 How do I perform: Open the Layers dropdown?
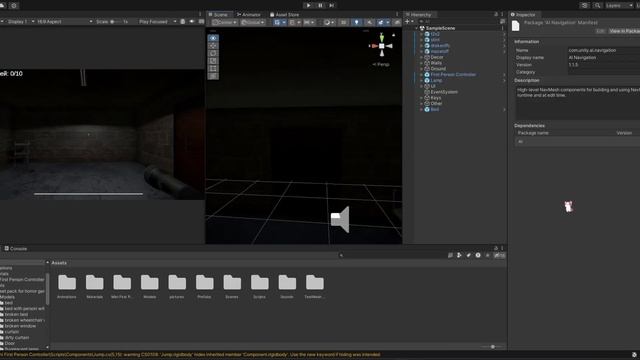point(619,5)
